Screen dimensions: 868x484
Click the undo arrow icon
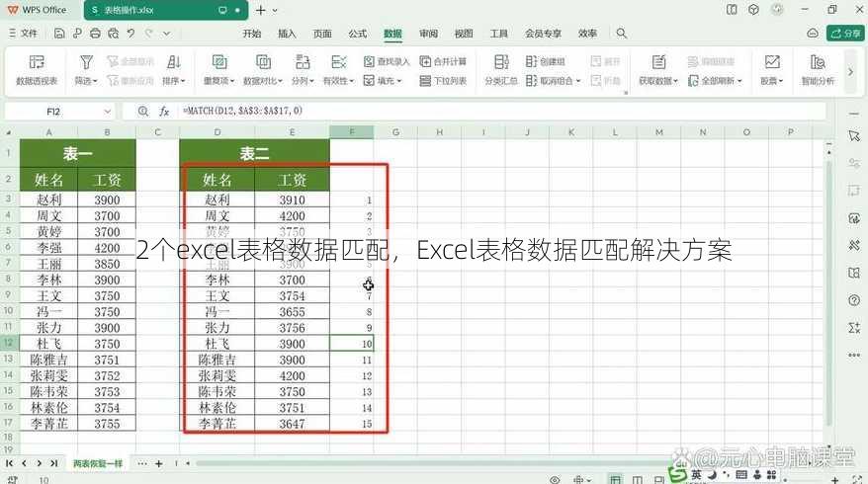tap(130, 34)
